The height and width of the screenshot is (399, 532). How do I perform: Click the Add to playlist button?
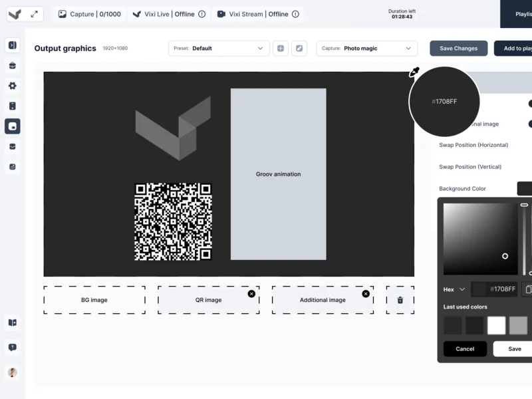tap(513, 49)
